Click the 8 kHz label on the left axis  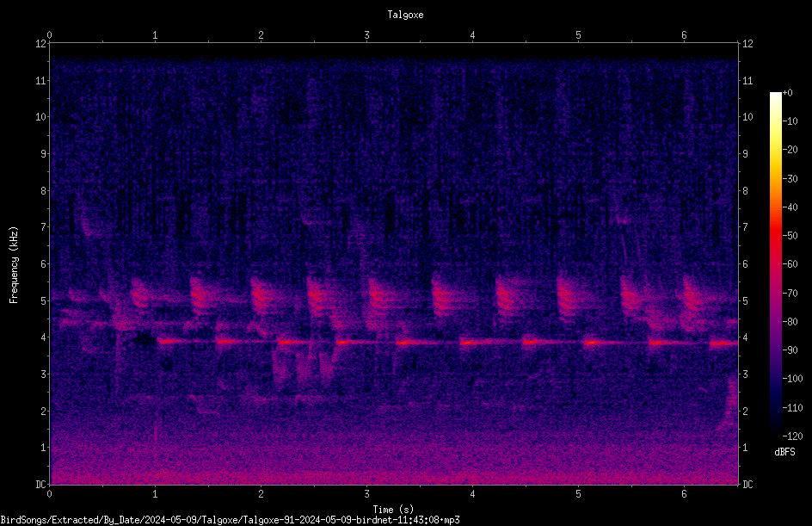point(41,190)
